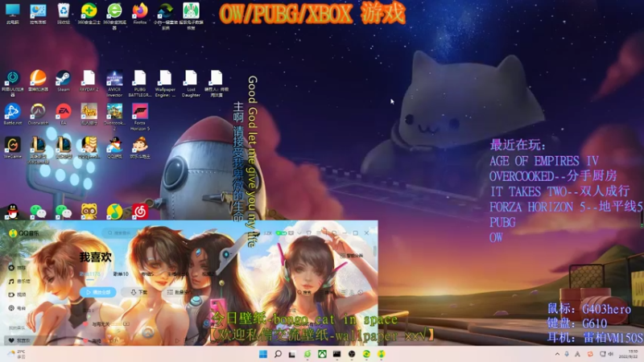The width and height of the screenshot is (644, 362).
Task: Launch EA app shortcut
Action: click(x=64, y=113)
